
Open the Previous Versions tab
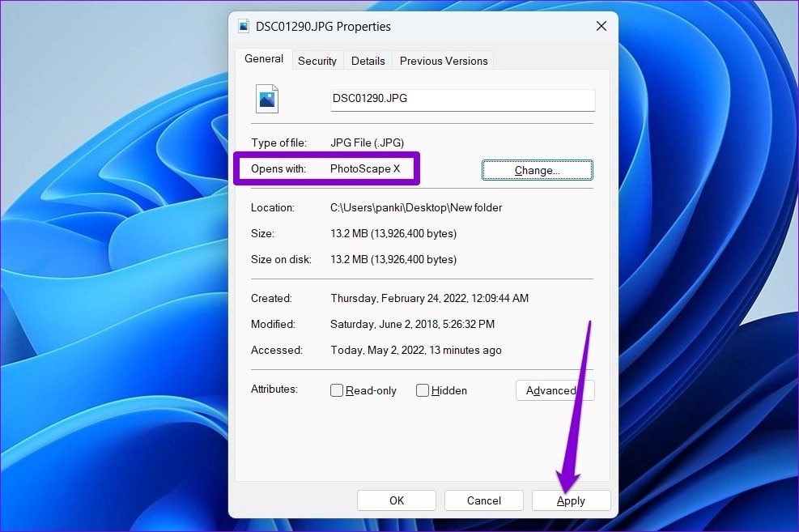click(x=444, y=61)
